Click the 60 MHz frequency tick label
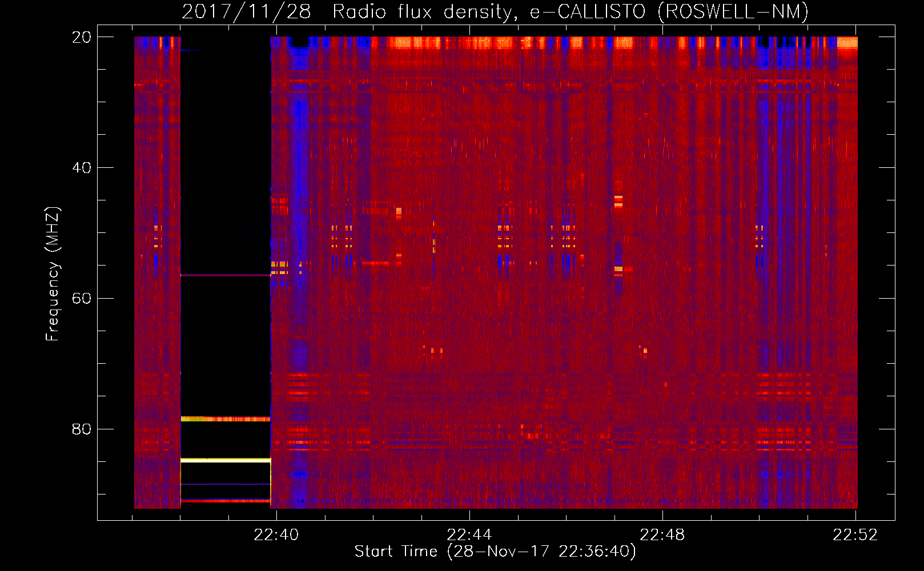 tap(82, 299)
